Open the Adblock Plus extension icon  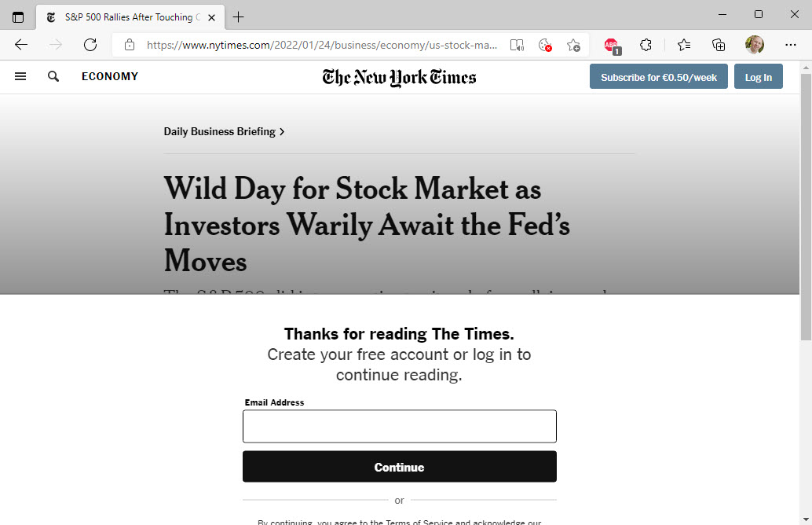(x=612, y=46)
